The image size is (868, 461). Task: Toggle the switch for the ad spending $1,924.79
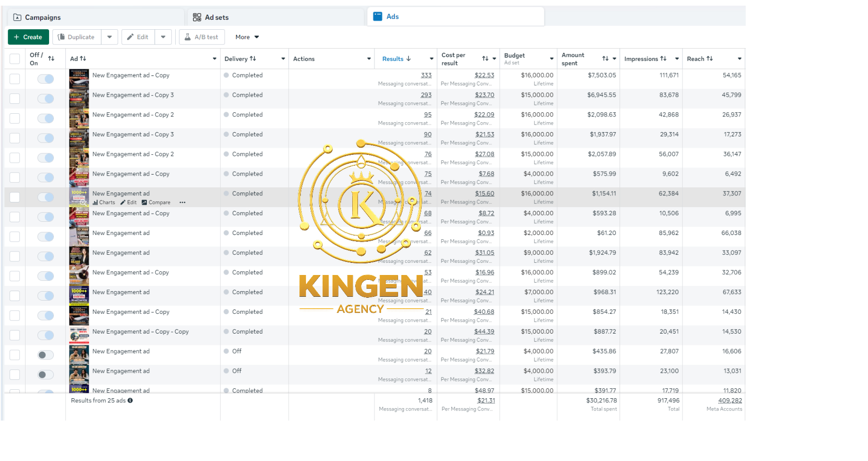point(46,257)
